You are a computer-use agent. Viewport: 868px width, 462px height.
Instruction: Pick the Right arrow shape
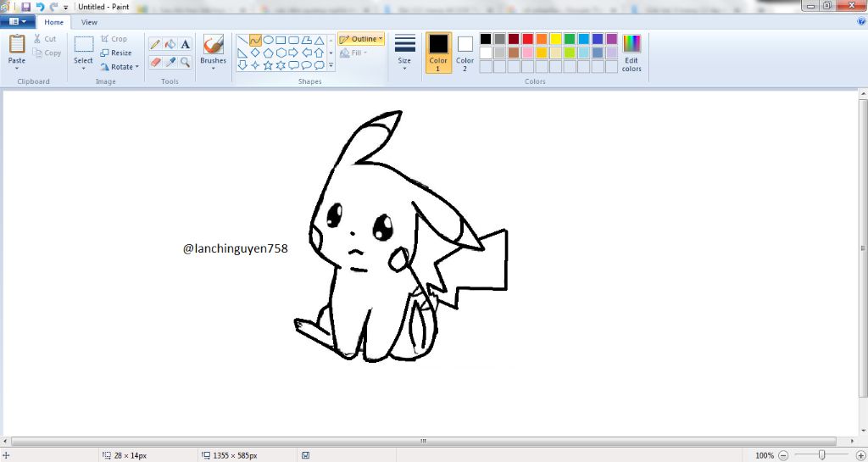coord(293,53)
